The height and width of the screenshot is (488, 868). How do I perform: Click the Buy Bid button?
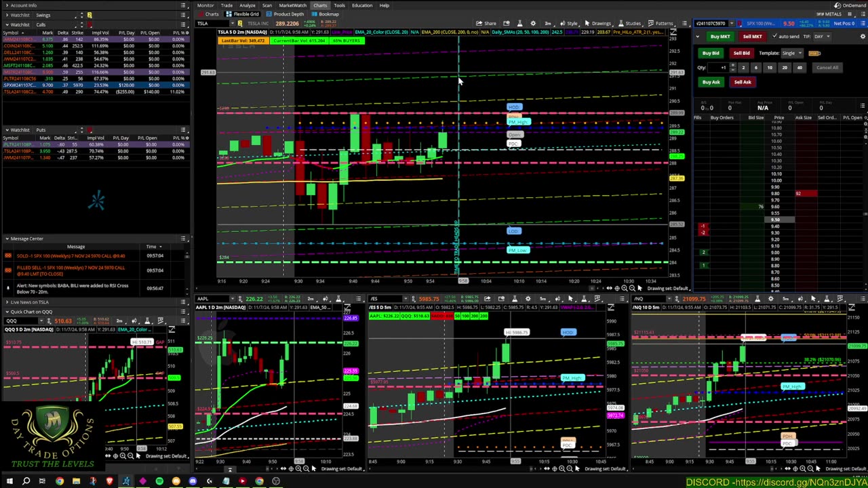coord(711,53)
